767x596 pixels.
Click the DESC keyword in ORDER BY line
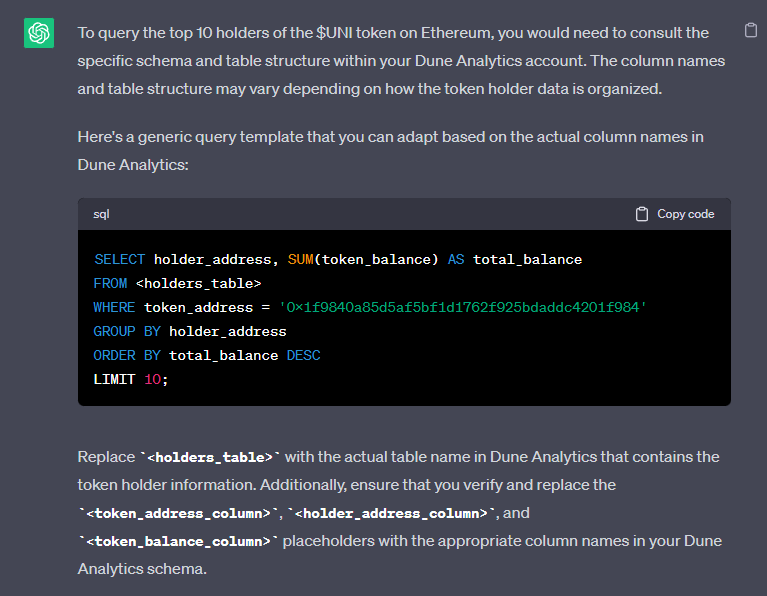coord(303,355)
